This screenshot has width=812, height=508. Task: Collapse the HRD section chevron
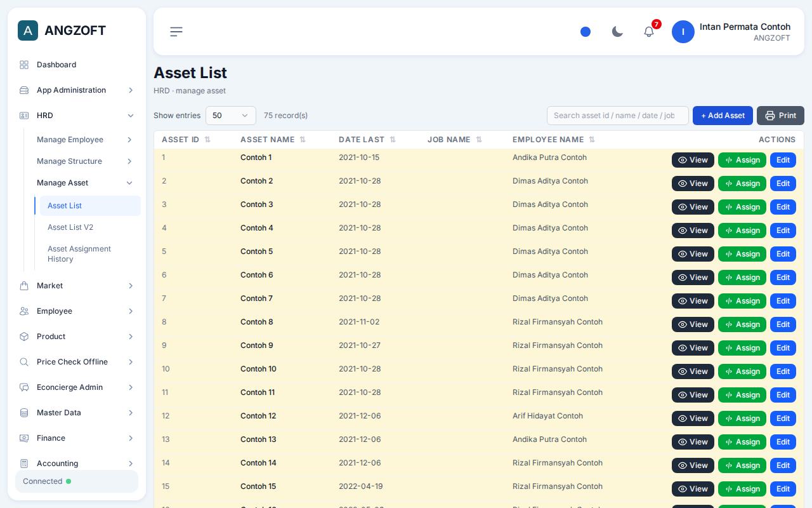point(131,116)
